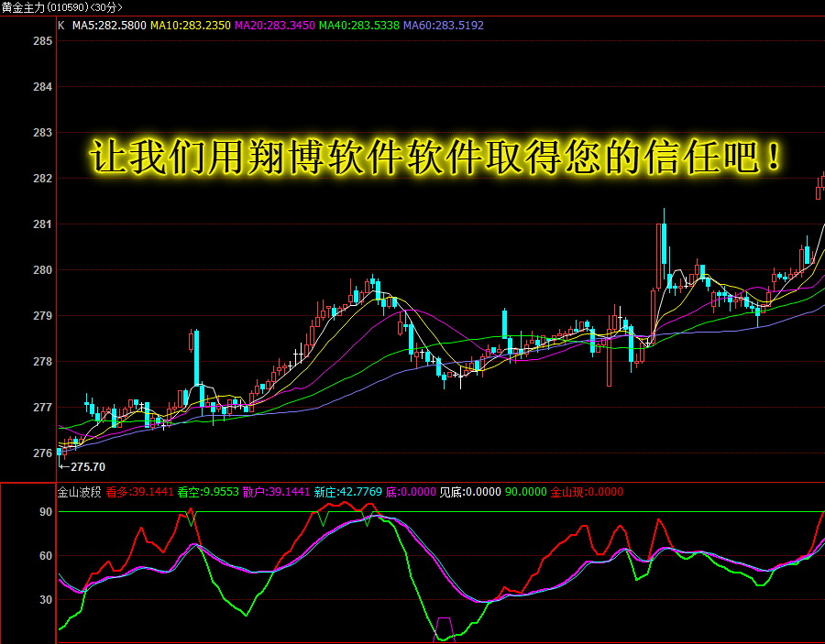Click the K label before MA5

(x=61, y=26)
